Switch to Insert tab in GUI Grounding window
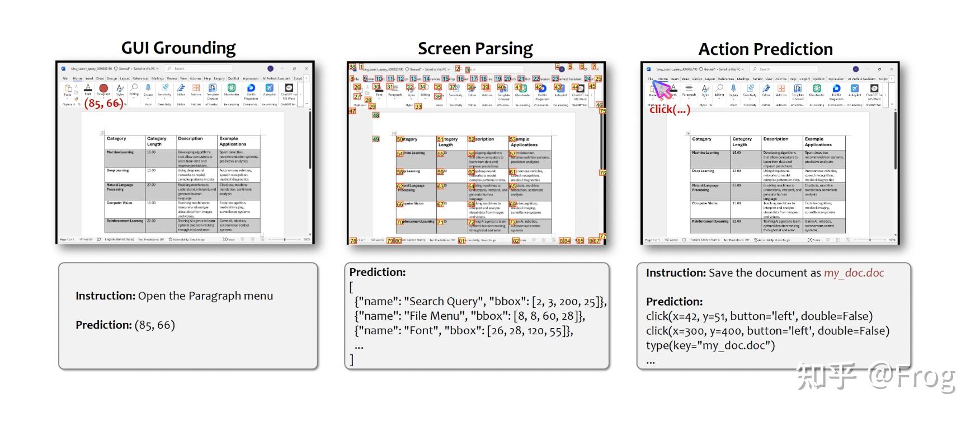Screen dimensions: 980x421 (89, 78)
